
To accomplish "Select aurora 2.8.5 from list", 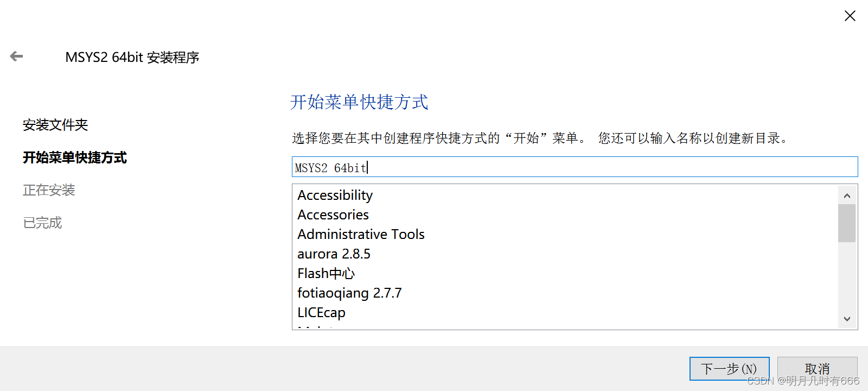I will (334, 254).
